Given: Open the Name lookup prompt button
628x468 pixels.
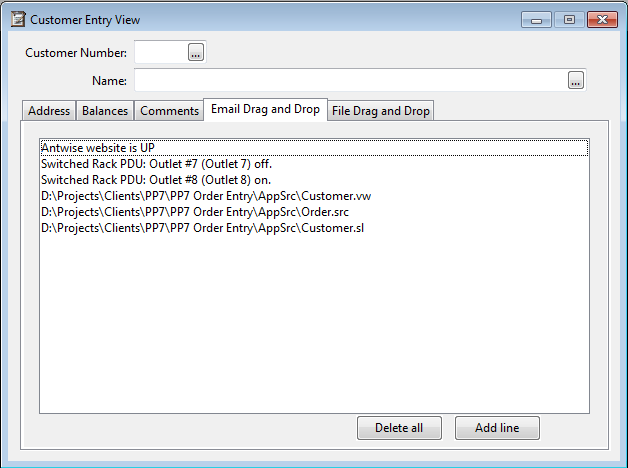Looking at the screenshot, I should [576, 80].
